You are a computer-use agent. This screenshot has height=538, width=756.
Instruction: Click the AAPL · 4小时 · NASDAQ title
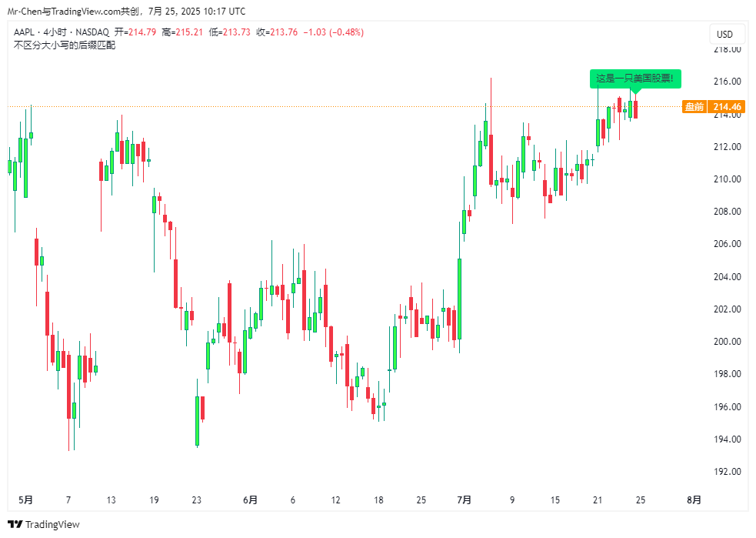click(x=62, y=32)
